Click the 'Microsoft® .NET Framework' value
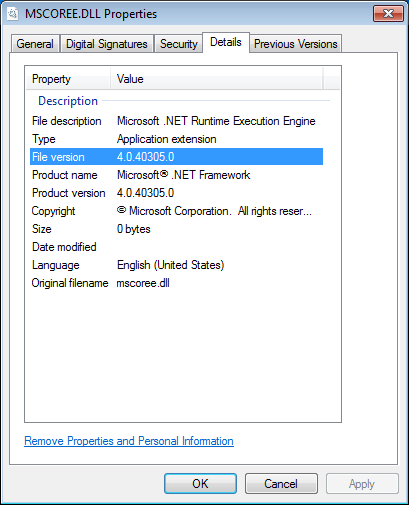Screen dimensions: 409x505 click(183, 175)
